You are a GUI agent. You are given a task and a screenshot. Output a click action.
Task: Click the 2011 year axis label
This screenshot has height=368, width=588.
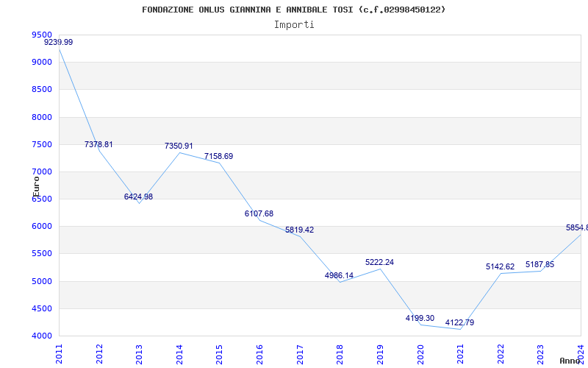[x=59, y=354]
